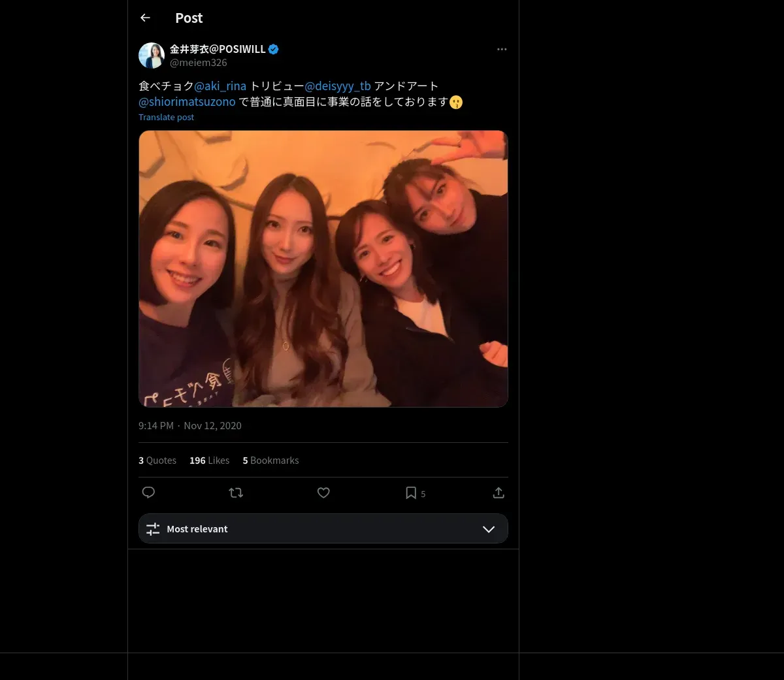Like the post with heart icon

click(323, 493)
